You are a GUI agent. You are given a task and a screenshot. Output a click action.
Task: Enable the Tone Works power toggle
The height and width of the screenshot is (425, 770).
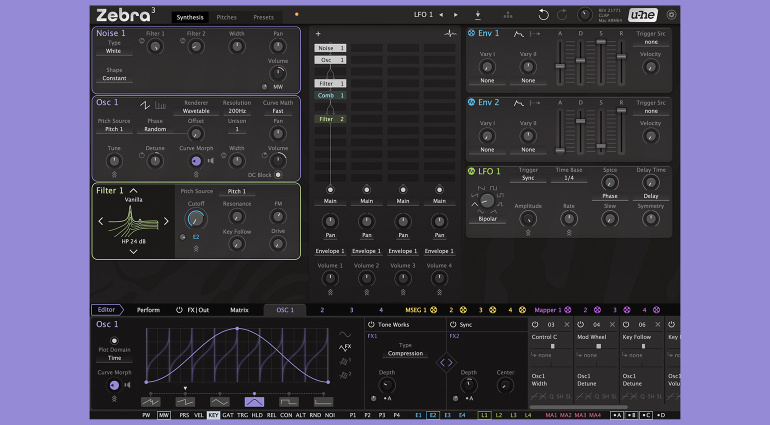[x=372, y=325]
